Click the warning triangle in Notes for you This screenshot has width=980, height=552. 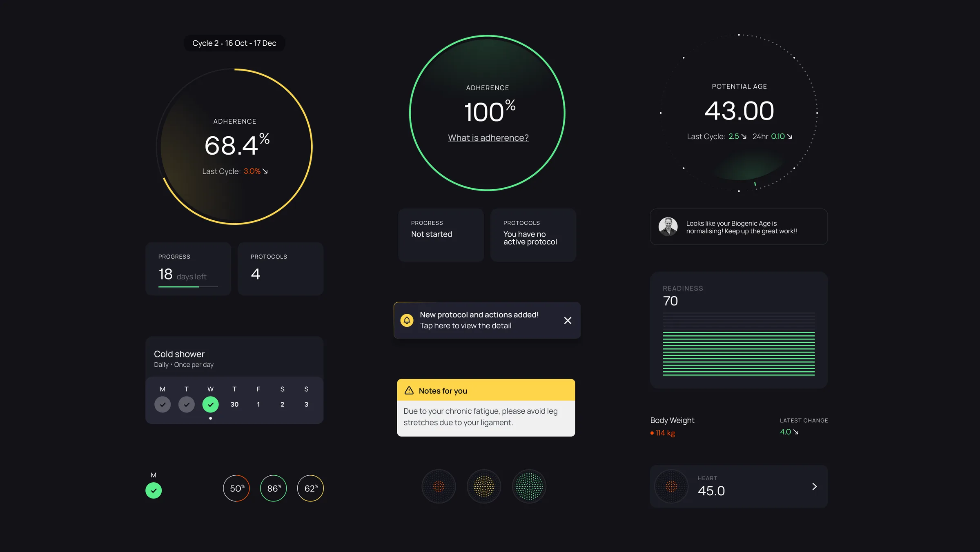[409, 390]
